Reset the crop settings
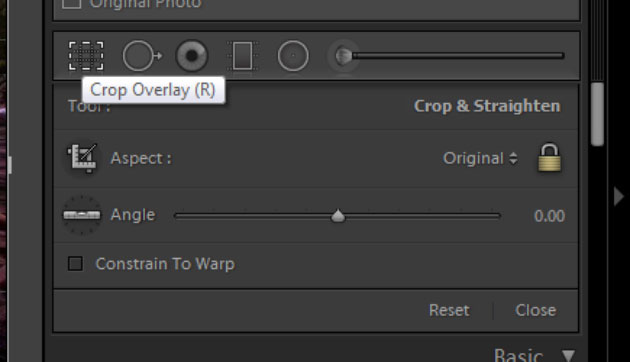The image size is (630, 362). click(449, 310)
